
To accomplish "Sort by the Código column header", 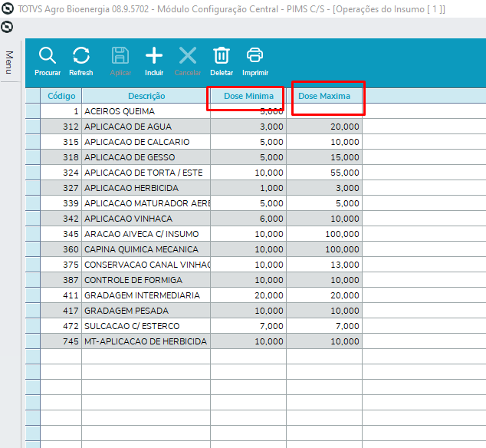I will [61, 96].
